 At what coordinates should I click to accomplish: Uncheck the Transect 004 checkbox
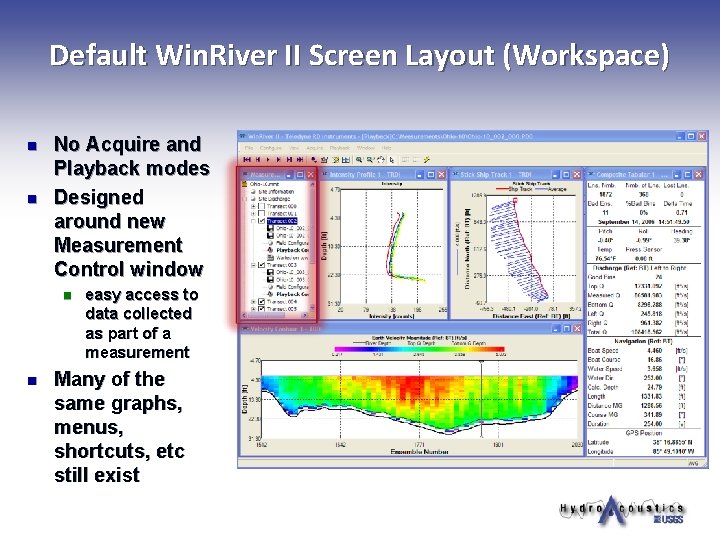261,302
